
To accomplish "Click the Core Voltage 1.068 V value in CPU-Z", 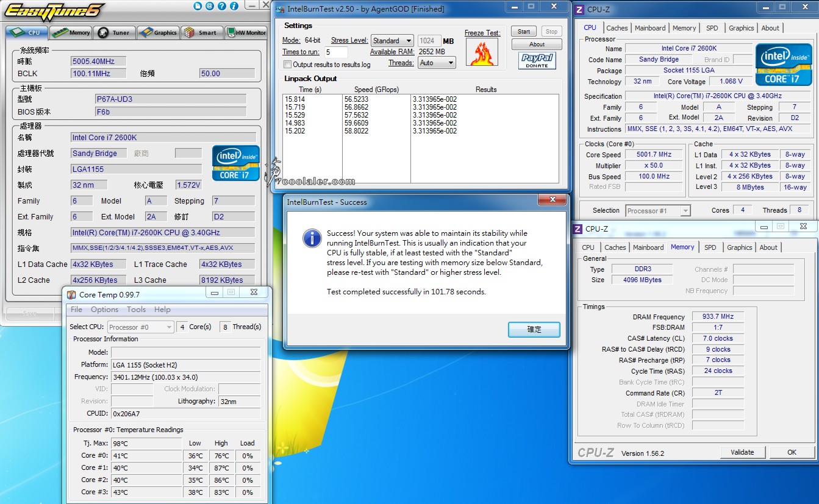I will (x=731, y=82).
